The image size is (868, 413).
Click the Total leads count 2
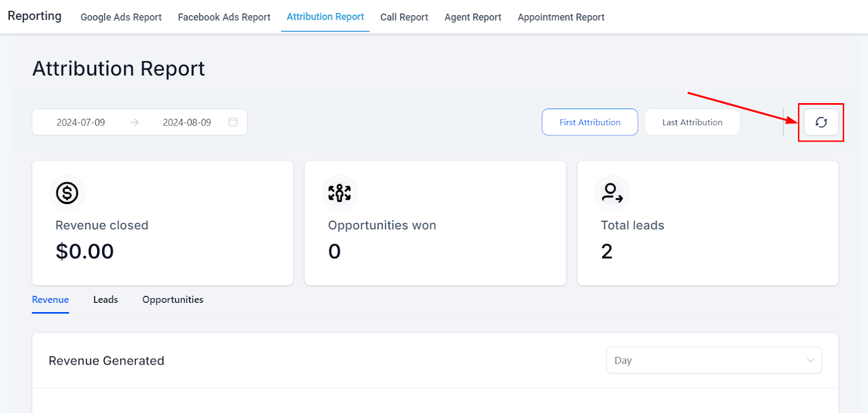607,251
